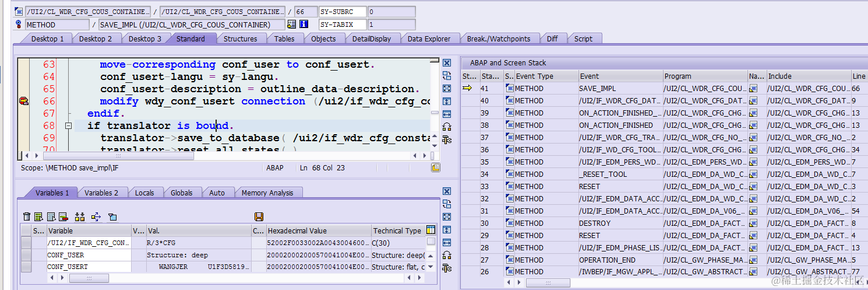Click the Include column header in stack
Viewport: 868px width, 290px height.
pos(809,76)
